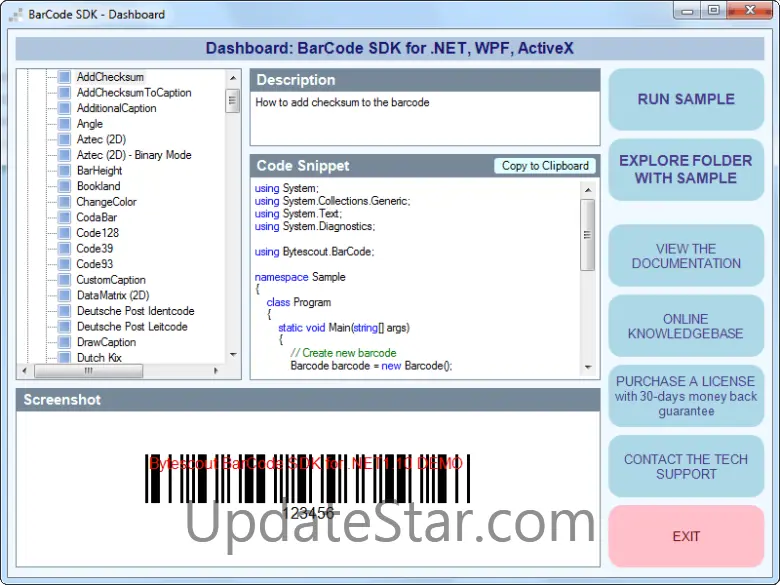Copy code snippet to clipboard
This screenshot has height=585, width=780.
click(x=545, y=166)
